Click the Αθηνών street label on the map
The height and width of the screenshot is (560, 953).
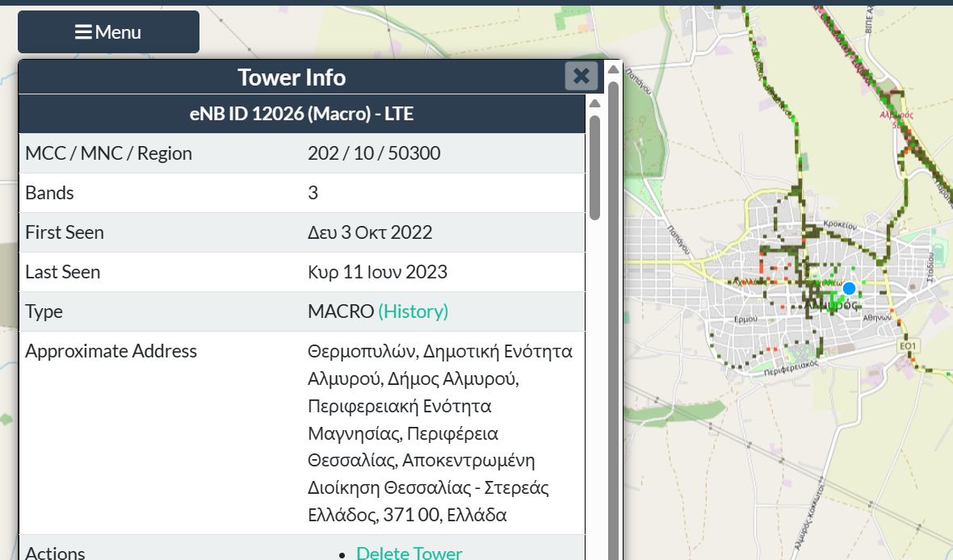[877, 318]
